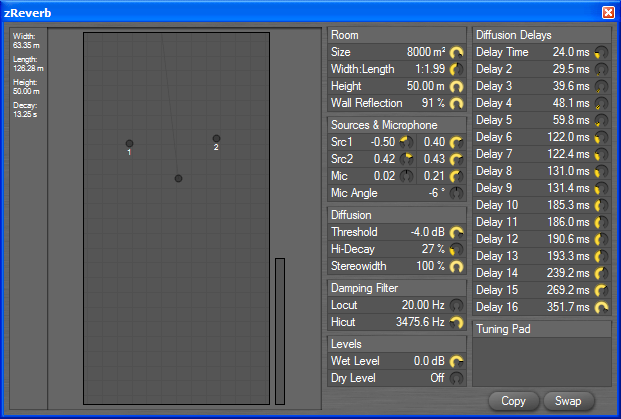Select source 2 marker in room view
Viewport: 621px width, 419px height.
tap(216, 139)
